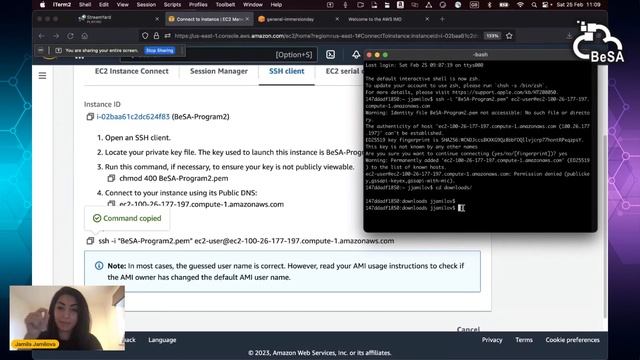The width and height of the screenshot is (640, 360).
Task: Copy the ssh -i example command
Action: click(x=90, y=241)
